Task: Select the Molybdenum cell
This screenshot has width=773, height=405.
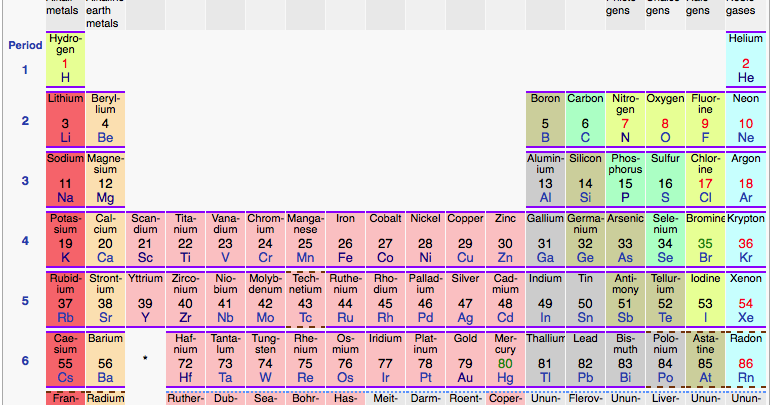Action: [265, 299]
